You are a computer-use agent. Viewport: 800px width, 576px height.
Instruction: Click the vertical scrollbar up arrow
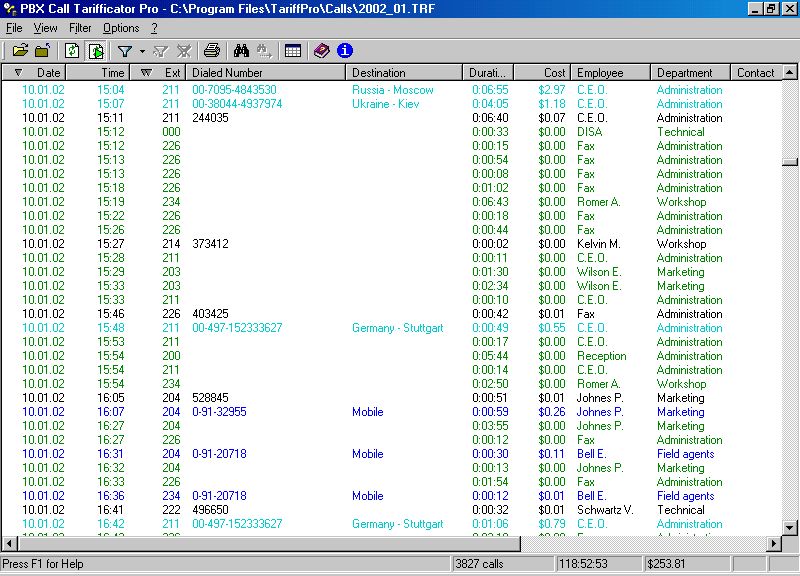[x=790, y=72]
